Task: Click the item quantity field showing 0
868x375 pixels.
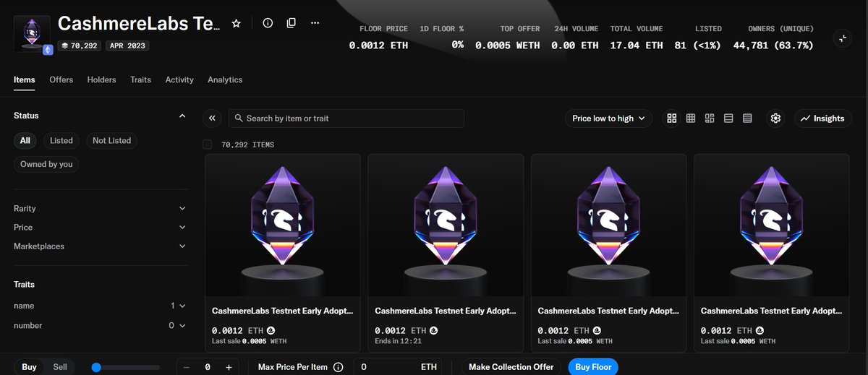Action: 208,367
